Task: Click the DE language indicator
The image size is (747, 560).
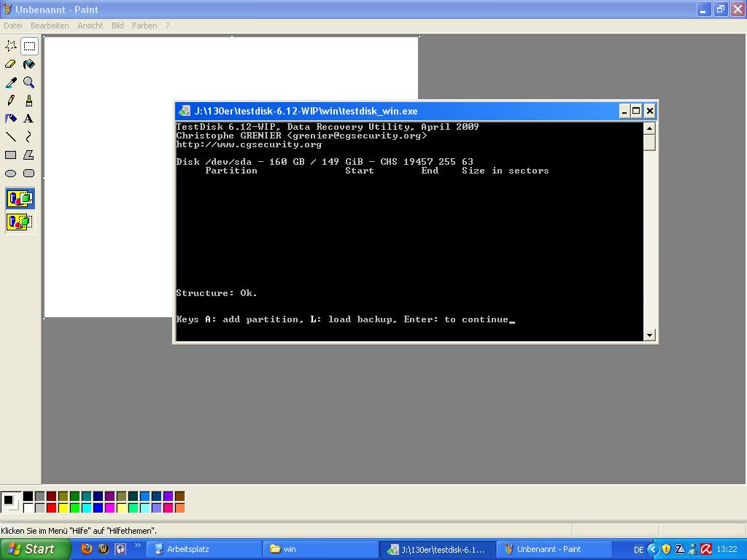Action: click(x=638, y=550)
